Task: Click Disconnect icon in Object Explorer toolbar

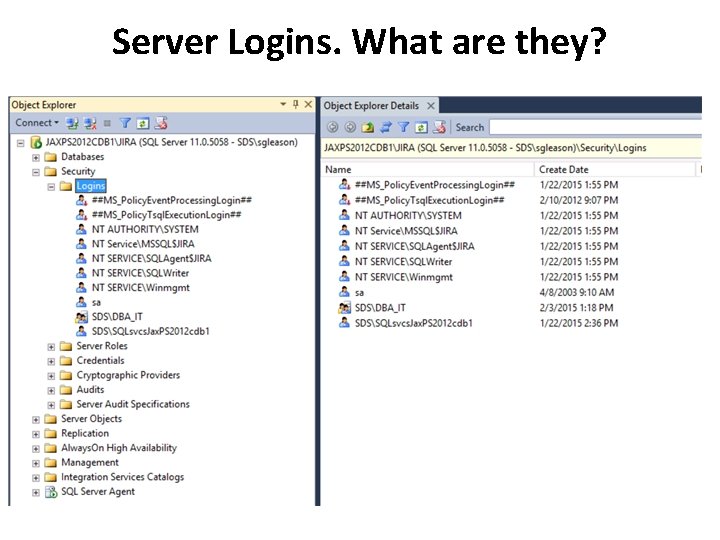Action: (90, 123)
